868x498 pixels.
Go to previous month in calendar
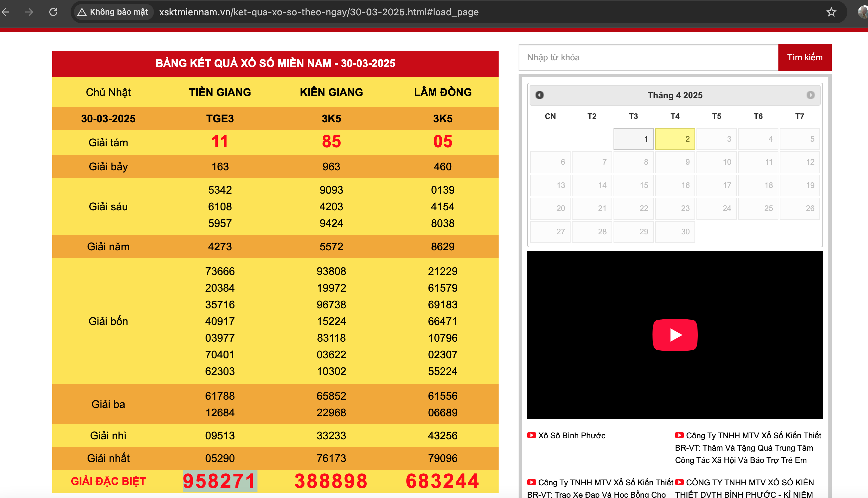tap(539, 95)
